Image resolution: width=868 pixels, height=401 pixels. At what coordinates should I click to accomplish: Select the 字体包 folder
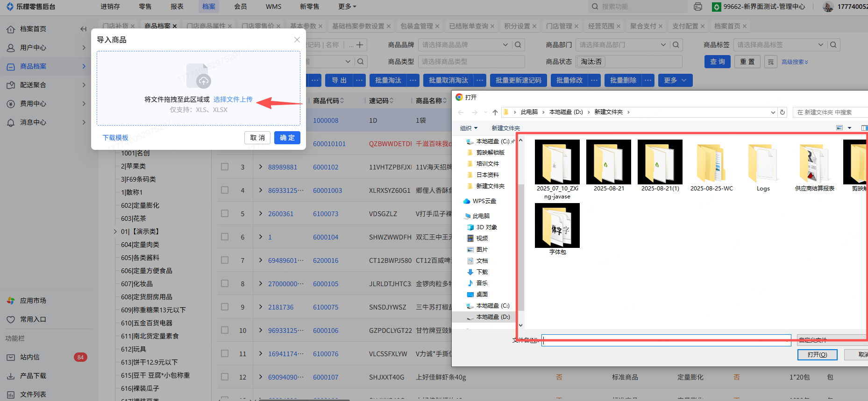[557, 230]
